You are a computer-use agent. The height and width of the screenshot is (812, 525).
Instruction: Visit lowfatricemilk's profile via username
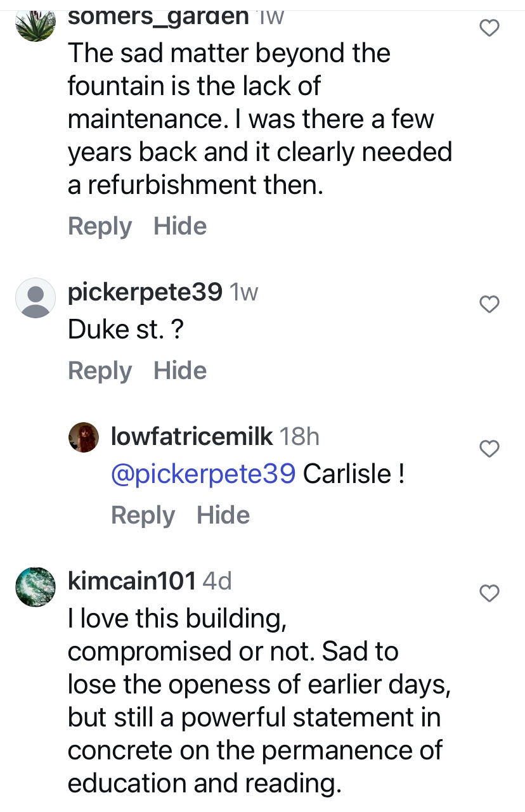[x=191, y=436]
